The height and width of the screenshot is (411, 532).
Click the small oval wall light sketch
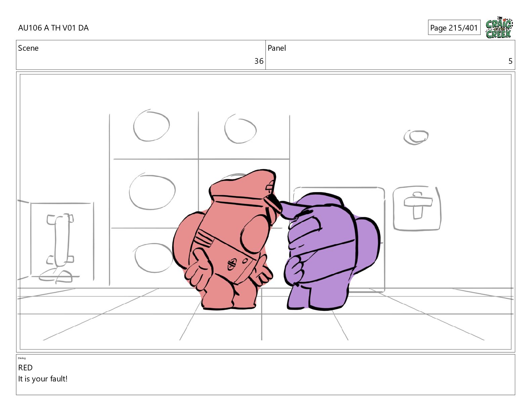[416, 137]
